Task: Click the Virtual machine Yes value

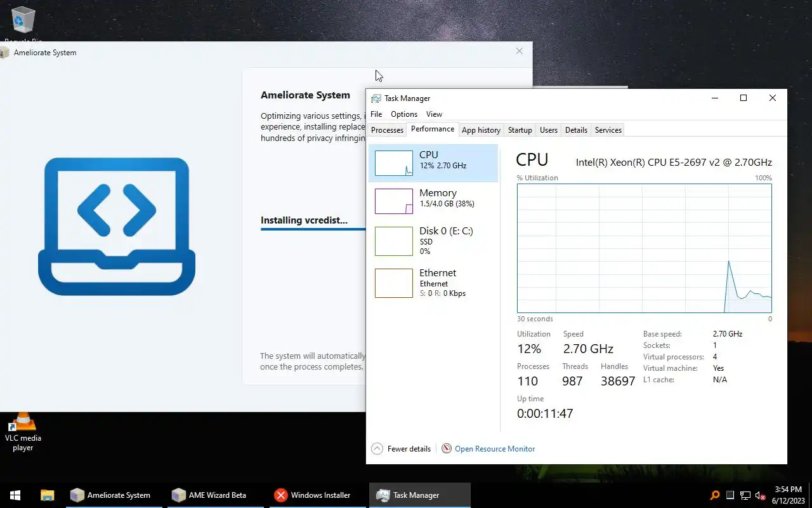Action: 718,368
